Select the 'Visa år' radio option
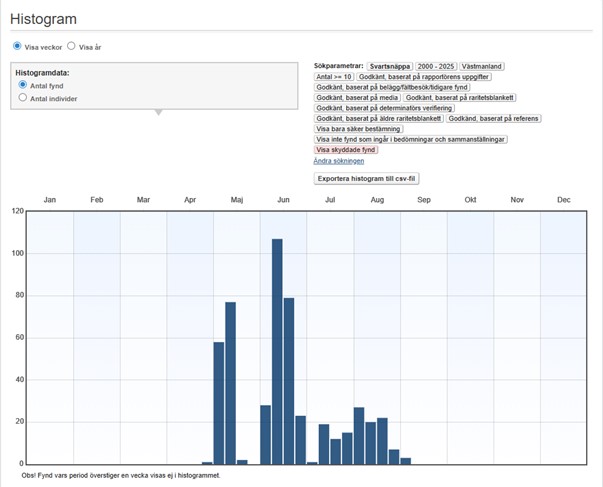The image size is (603, 487). pyautogui.click(x=71, y=46)
